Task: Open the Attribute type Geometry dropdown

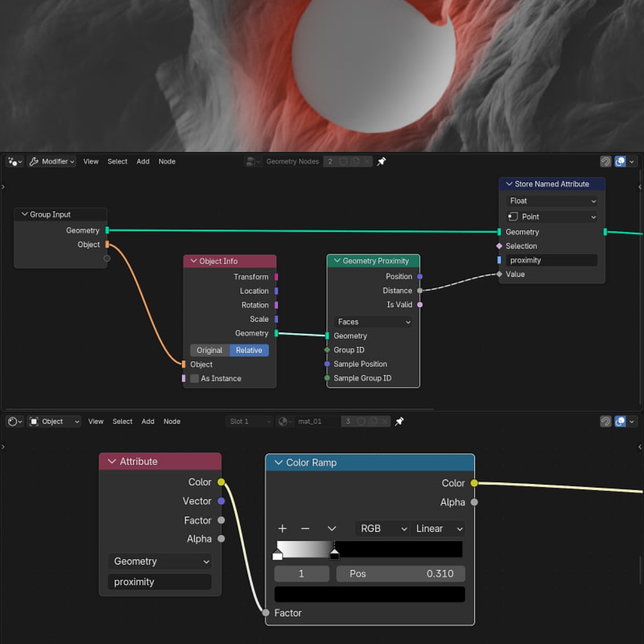Action: pyautogui.click(x=160, y=561)
